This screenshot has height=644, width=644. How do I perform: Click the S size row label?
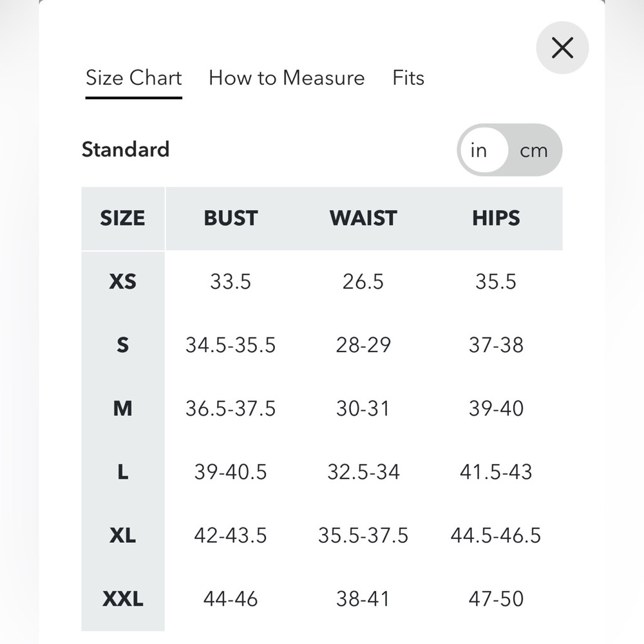123,345
